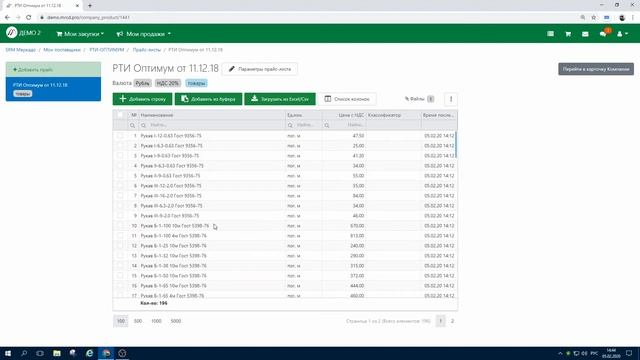This screenshot has height=360, width=640.
Task: Open the table grid icon in the header
Action: [551, 34]
